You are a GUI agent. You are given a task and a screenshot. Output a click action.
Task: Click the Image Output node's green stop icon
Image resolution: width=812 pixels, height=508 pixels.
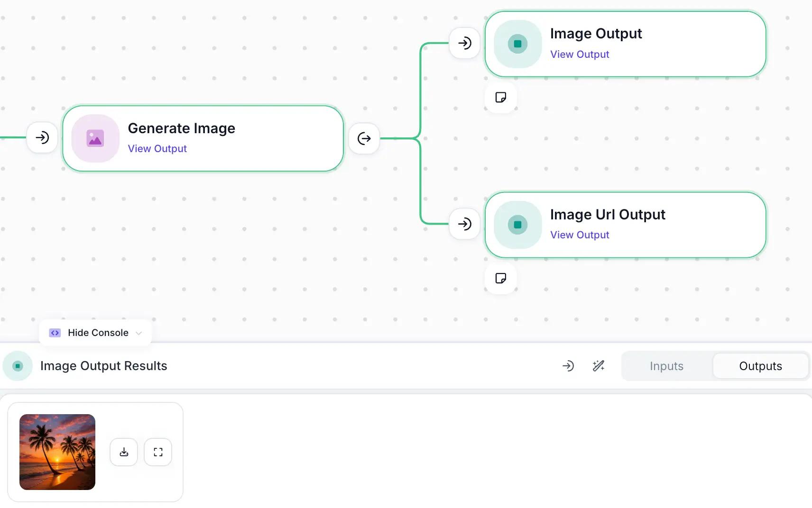coord(518,44)
